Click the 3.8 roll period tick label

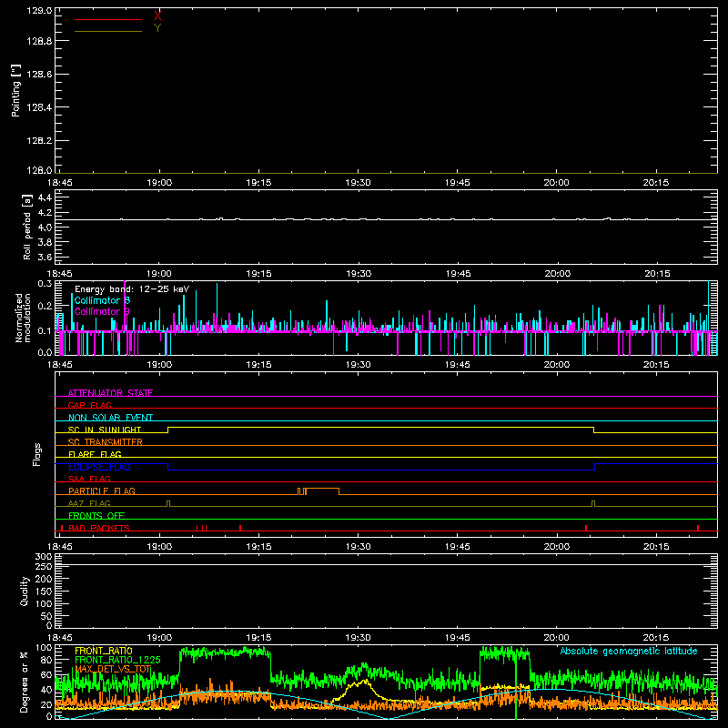click(x=45, y=242)
